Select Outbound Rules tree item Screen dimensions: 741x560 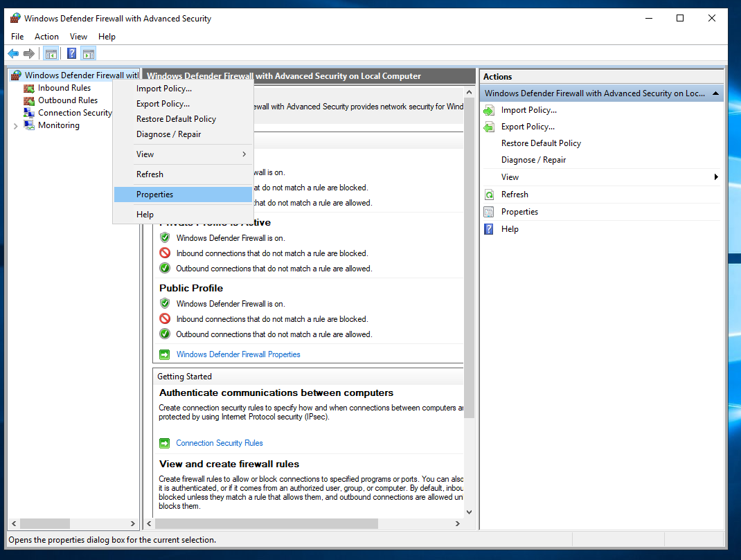tap(68, 100)
